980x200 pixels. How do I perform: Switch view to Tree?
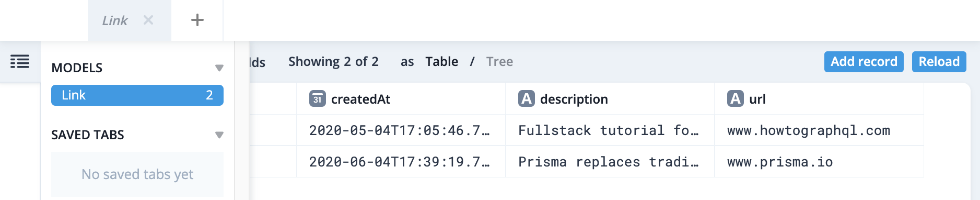499,62
